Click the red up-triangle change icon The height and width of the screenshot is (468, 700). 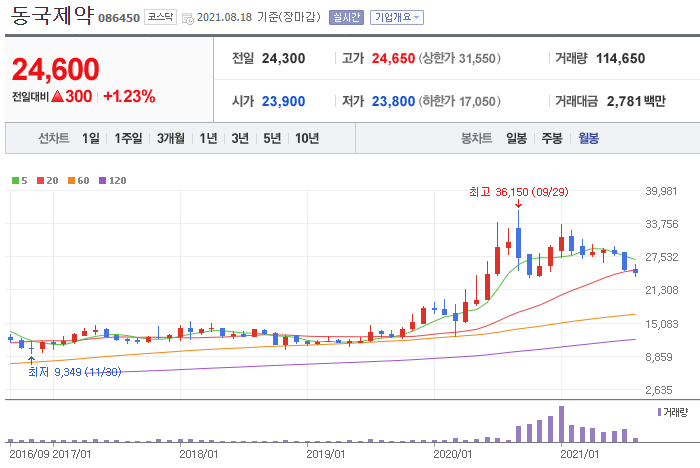[x=58, y=96]
